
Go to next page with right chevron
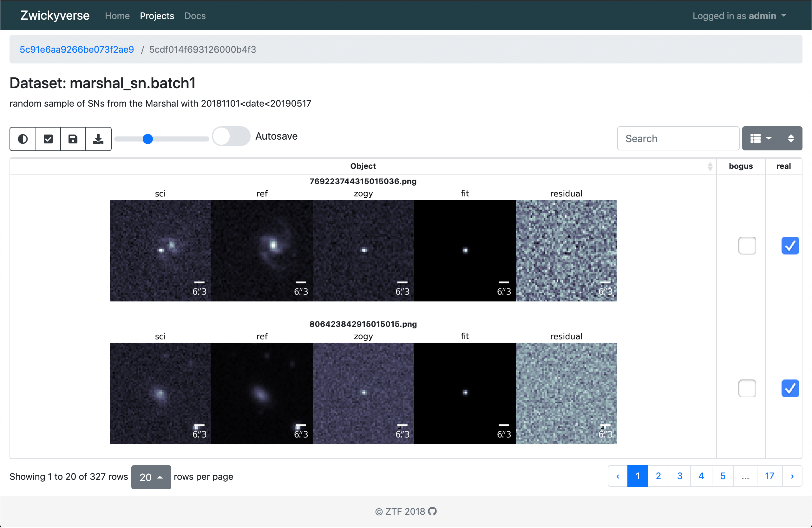pyautogui.click(x=792, y=476)
